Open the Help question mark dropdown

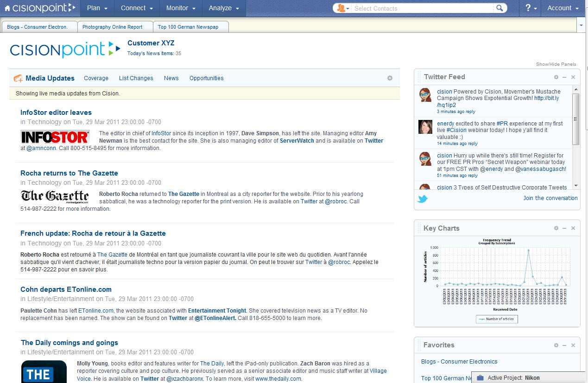(x=529, y=8)
